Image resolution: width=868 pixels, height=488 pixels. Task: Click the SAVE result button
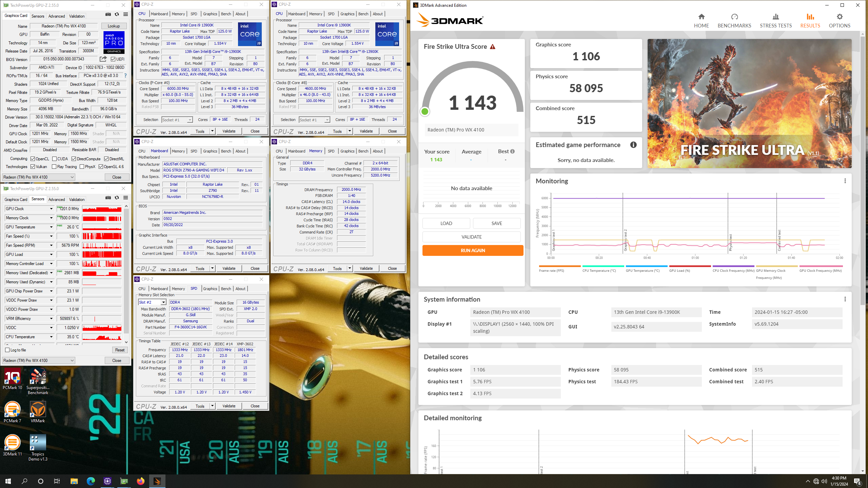tap(497, 223)
